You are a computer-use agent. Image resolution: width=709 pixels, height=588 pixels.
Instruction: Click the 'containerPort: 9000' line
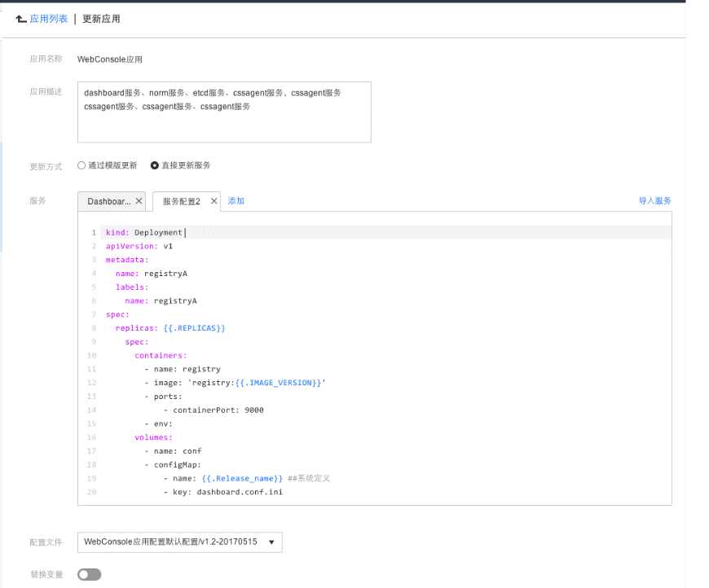click(x=214, y=410)
